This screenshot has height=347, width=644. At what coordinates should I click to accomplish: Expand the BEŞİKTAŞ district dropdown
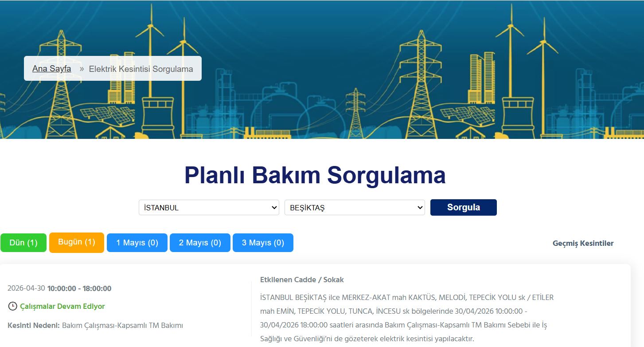(355, 208)
